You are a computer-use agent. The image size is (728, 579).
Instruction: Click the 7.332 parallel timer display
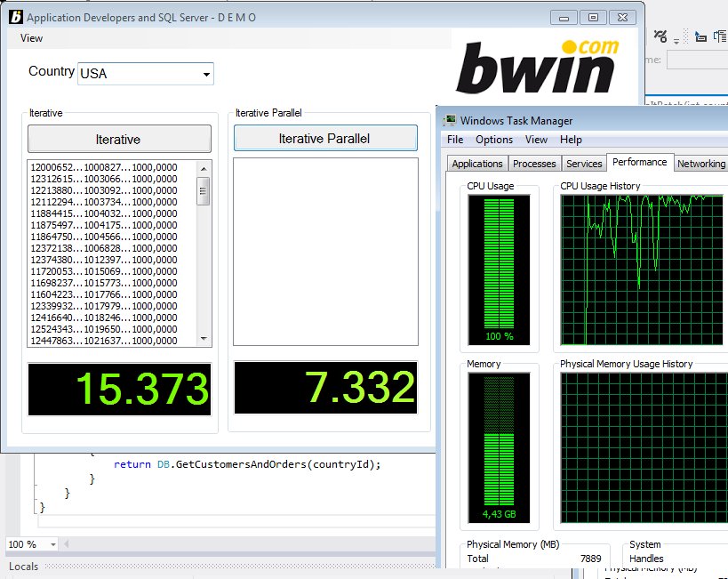click(325, 388)
